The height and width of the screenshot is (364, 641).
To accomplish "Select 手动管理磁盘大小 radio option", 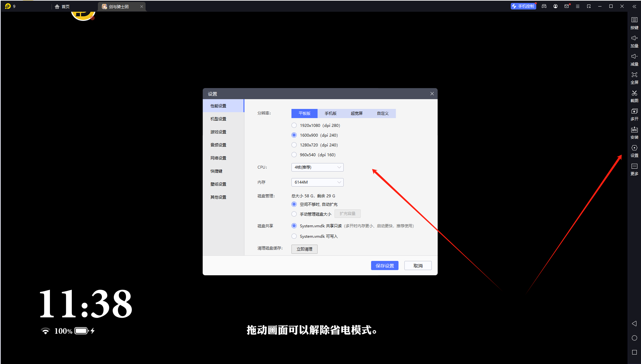I will point(294,214).
